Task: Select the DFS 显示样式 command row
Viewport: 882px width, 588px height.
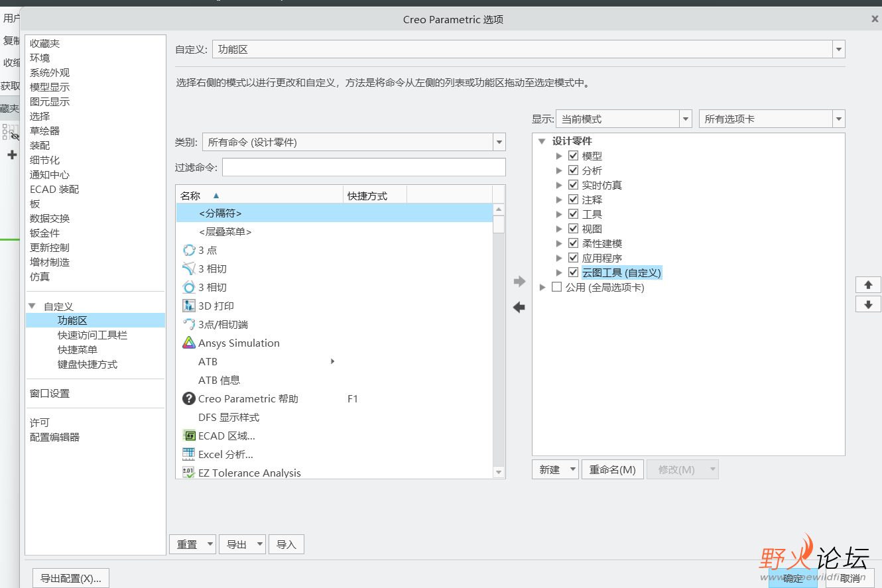Action: [335, 417]
